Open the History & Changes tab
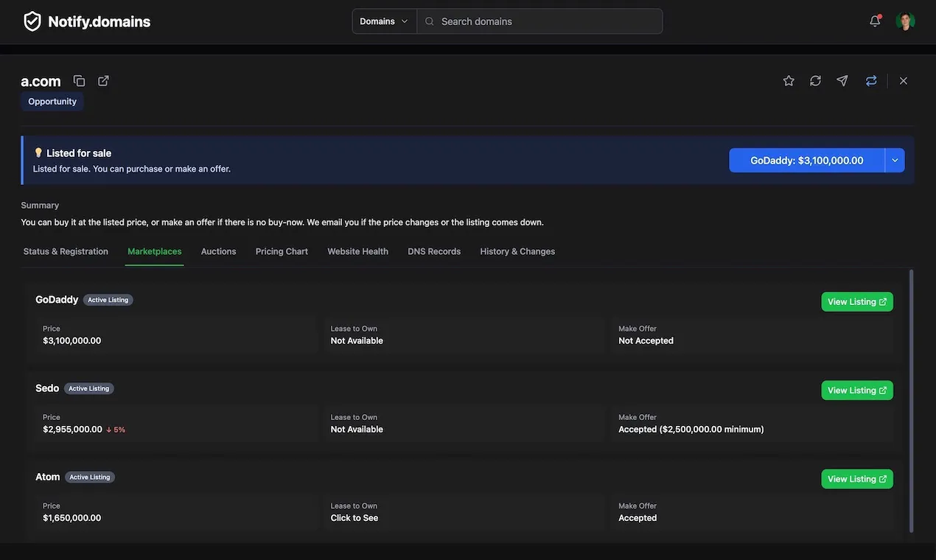The height and width of the screenshot is (560, 936). 517,251
